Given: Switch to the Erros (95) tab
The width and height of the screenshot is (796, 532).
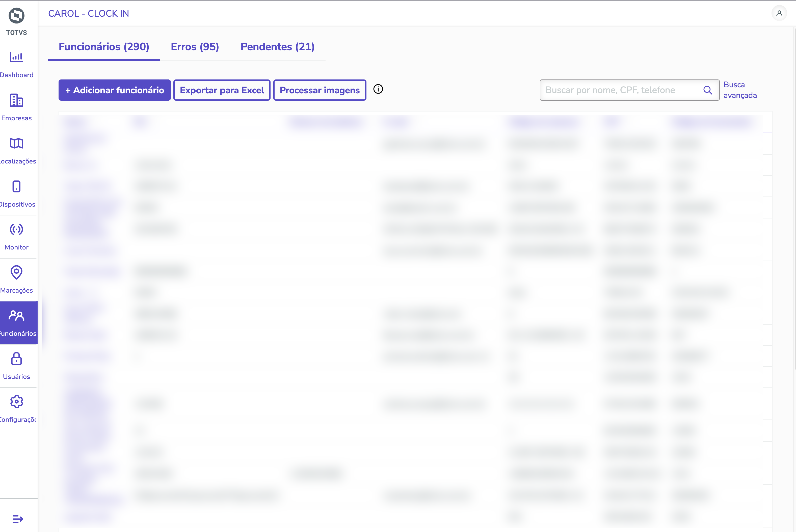Looking at the screenshot, I should (195, 47).
